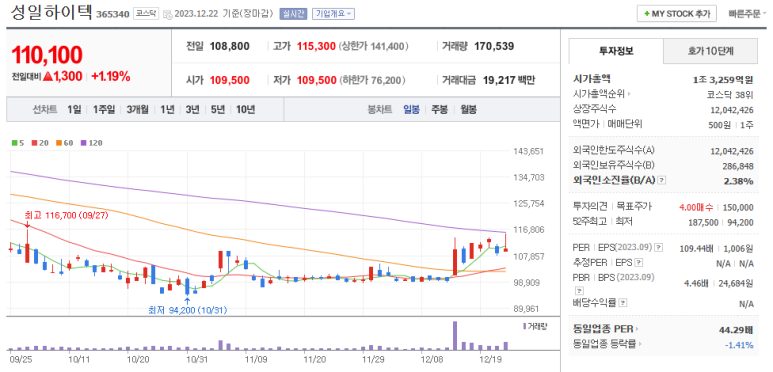This screenshot has width=773, height=372.
Task: Click the 143,651 price axis label
Action: [530, 151]
